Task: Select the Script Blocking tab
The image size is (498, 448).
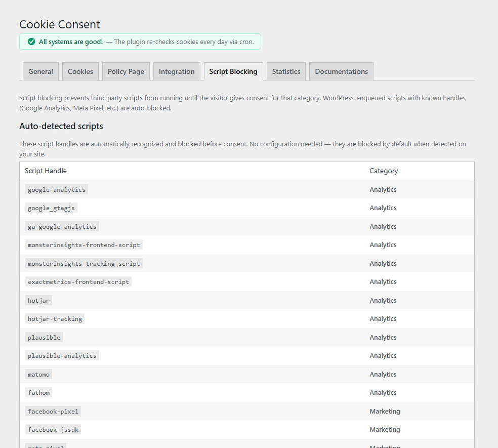Action: coord(233,71)
